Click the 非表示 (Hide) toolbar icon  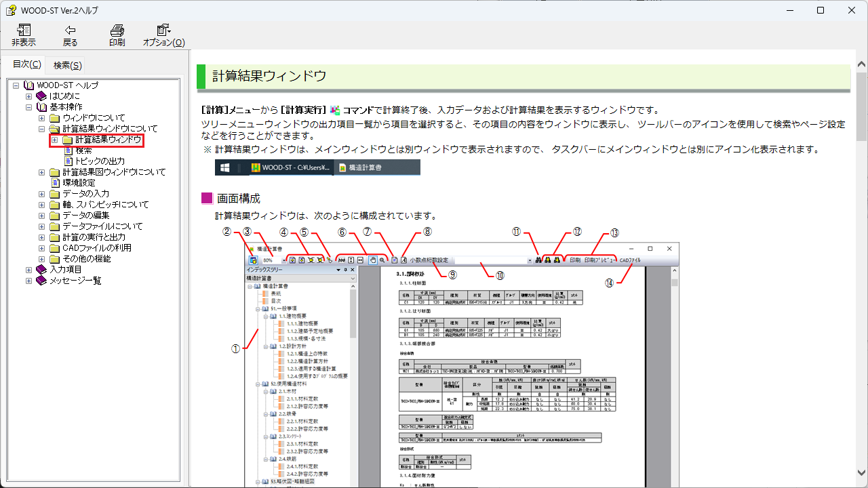(x=24, y=30)
